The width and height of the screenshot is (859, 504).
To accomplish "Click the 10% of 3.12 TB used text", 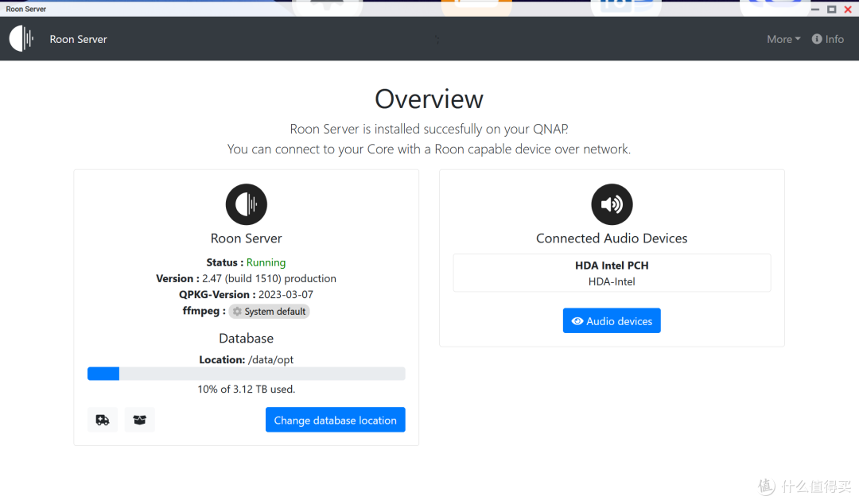I will pyautogui.click(x=247, y=390).
